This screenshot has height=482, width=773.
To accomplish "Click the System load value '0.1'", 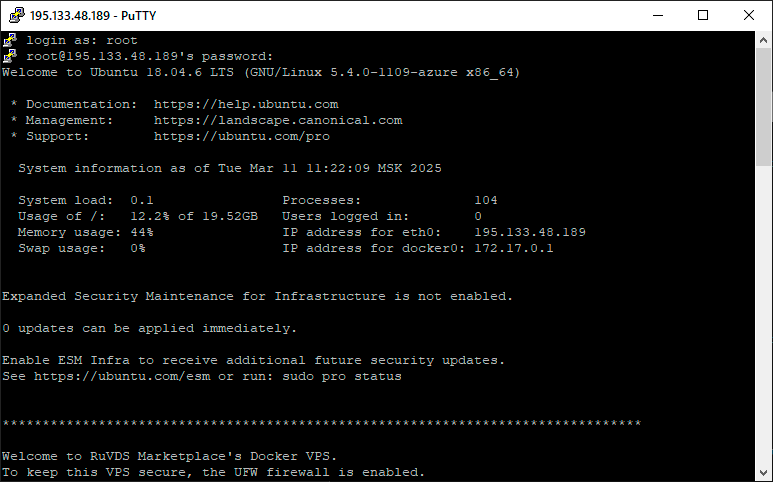I will (x=142, y=201).
